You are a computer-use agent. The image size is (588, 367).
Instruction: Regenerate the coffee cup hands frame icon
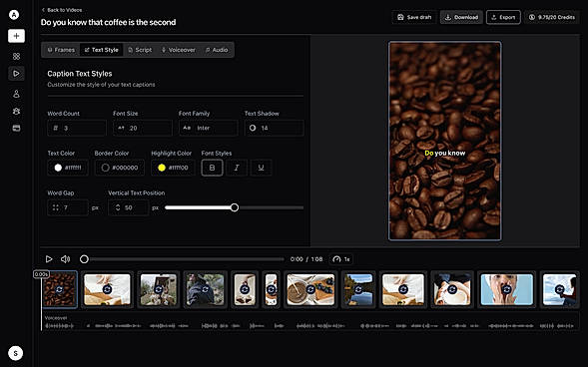pyautogui.click(x=452, y=290)
